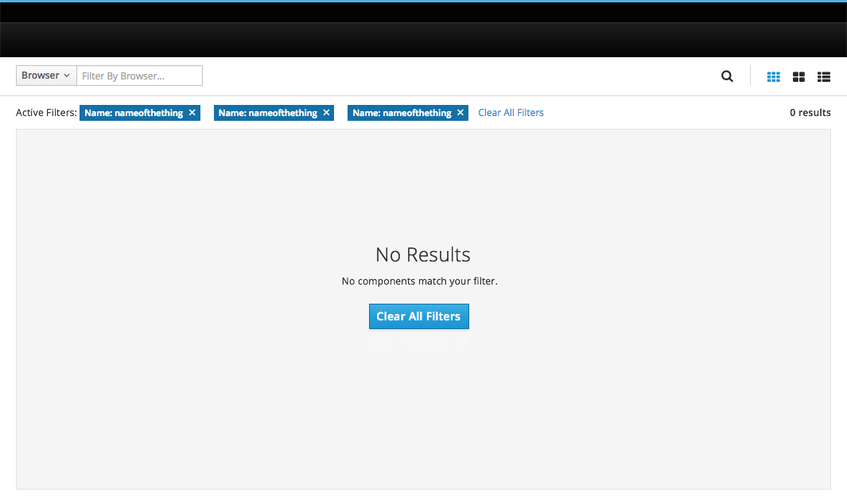Open the Browser filter type dropdown
Image resolution: width=847 pixels, height=504 pixels.
click(x=46, y=76)
